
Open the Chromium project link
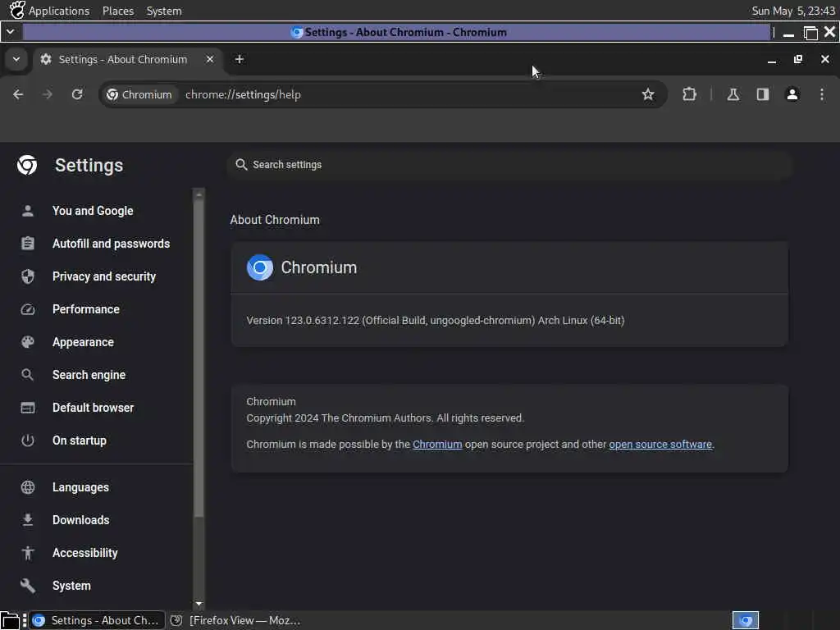click(x=437, y=445)
